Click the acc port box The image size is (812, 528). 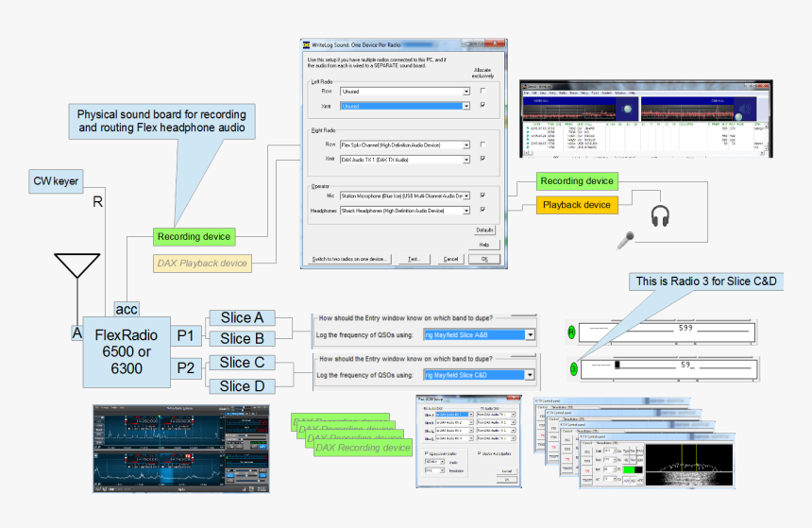coord(127,310)
